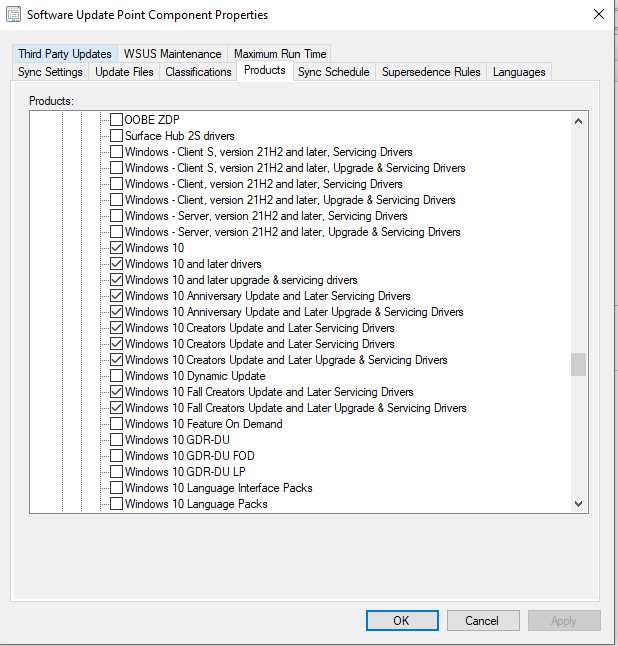The image size is (618, 646).
Task: Open the WSUS Maintenance tab
Action: [x=172, y=54]
